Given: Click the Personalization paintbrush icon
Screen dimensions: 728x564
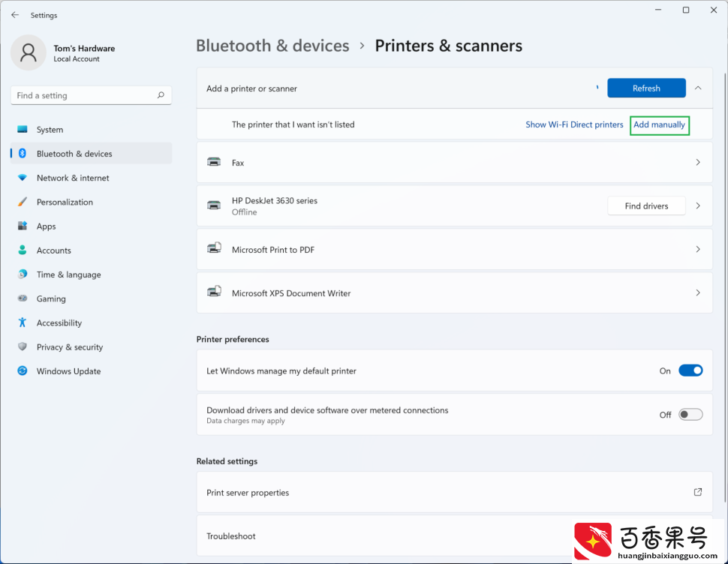Looking at the screenshot, I should tap(23, 202).
